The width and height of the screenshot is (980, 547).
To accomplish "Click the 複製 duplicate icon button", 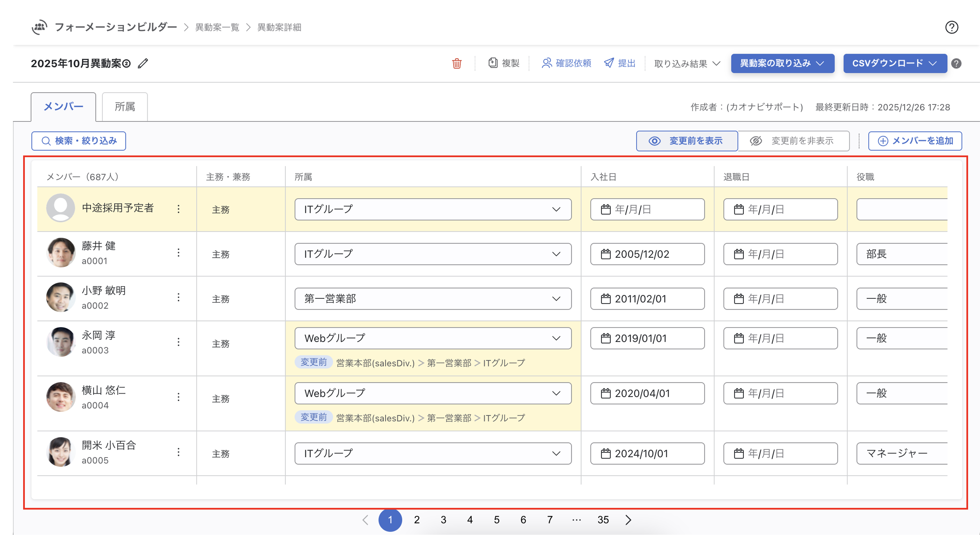I will coord(503,63).
